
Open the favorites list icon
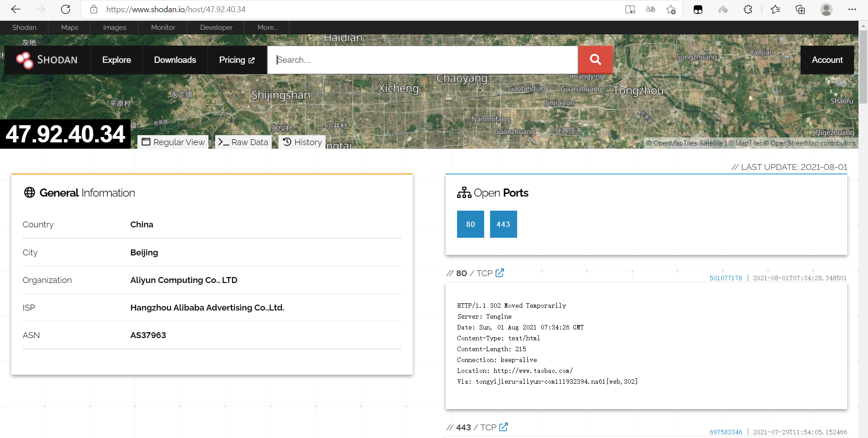pyautogui.click(x=775, y=9)
